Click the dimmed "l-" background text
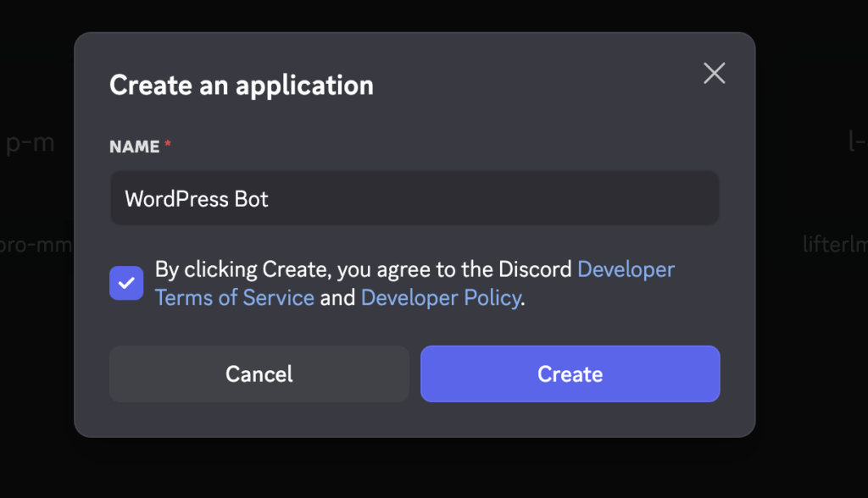868x498 pixels. point(857,141)
